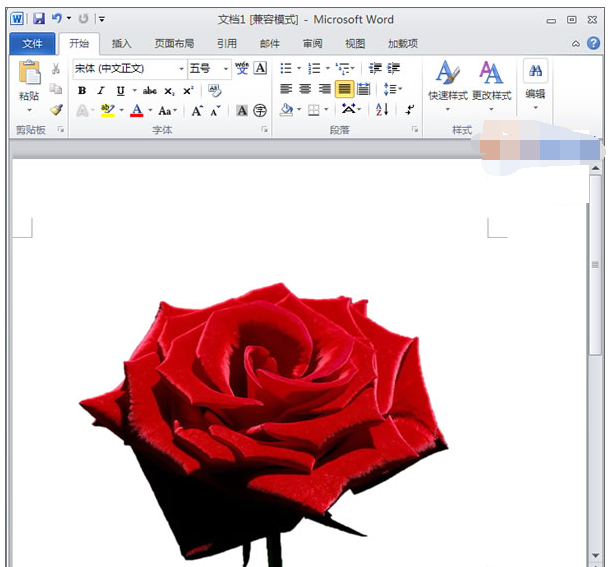Screen dimensions: 611x567
Task: Click the Cut scissors icon
Action: [x=56, y=69]
